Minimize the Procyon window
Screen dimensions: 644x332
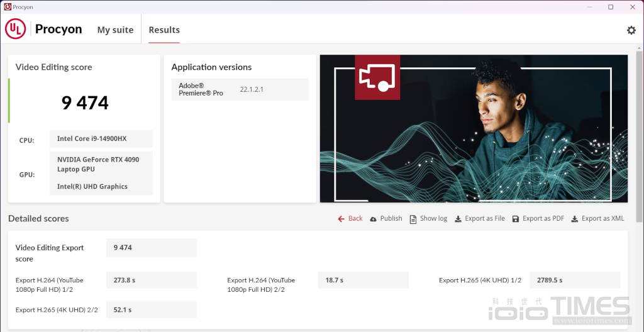tap(589, 7)
